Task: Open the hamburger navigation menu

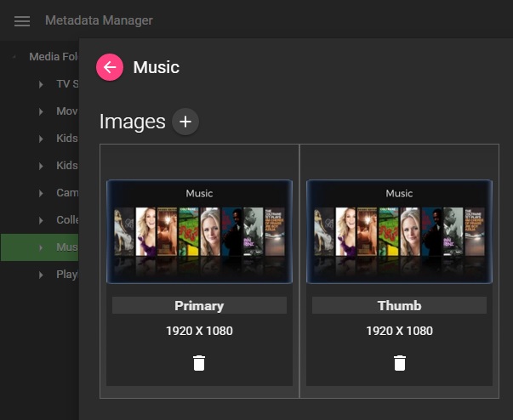Action: (x=22, y=21)
